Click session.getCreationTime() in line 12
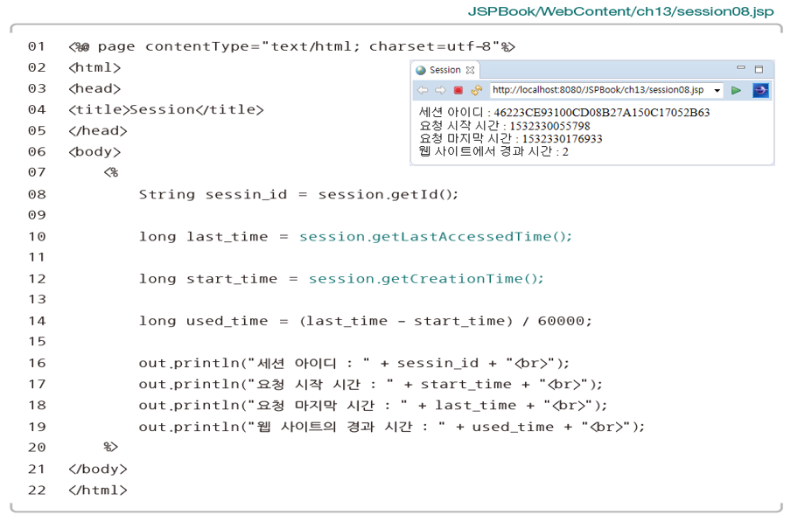The height and width of the screenshot is (522, 812). (x=426, y=279)
